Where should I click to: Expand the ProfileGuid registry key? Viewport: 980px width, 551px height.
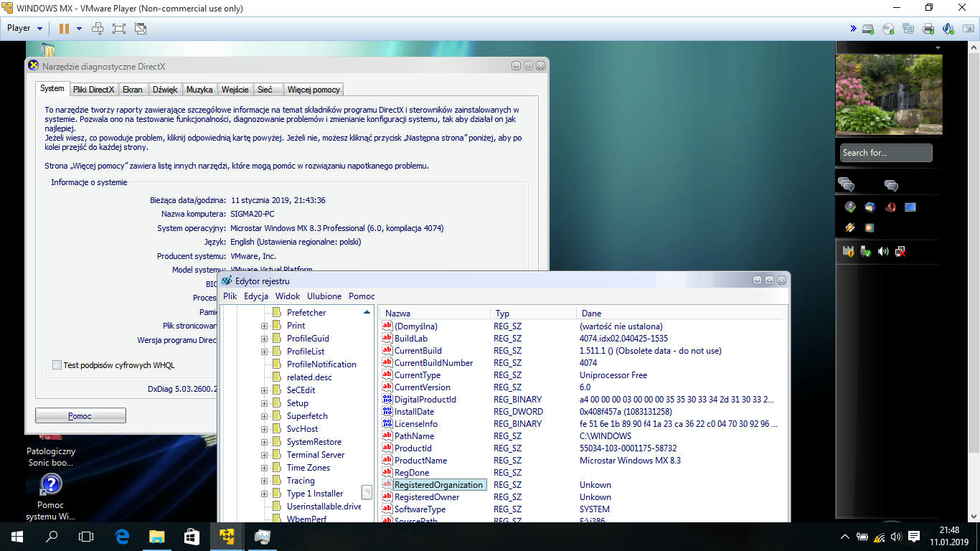pyautogui.click(x=264, y=339)
